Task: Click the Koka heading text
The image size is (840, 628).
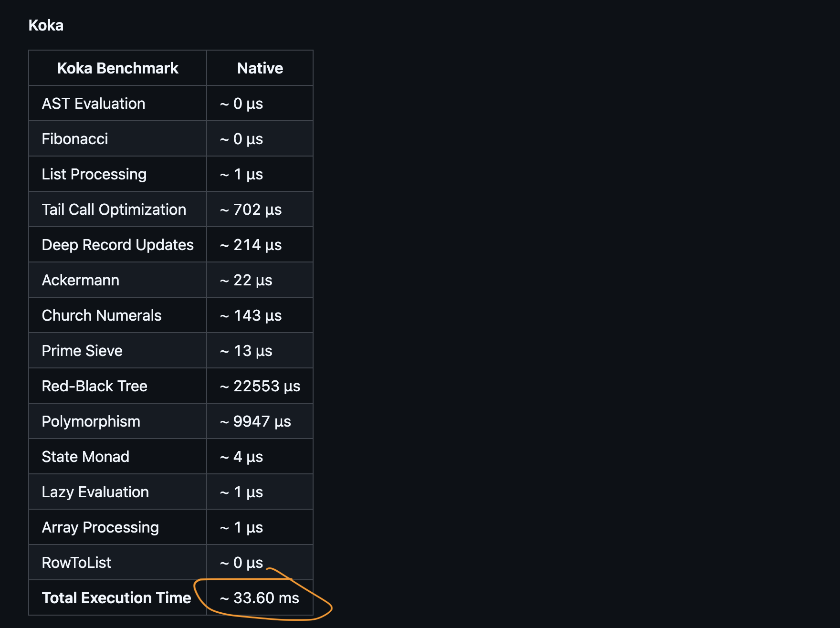Action: point(46,25)
